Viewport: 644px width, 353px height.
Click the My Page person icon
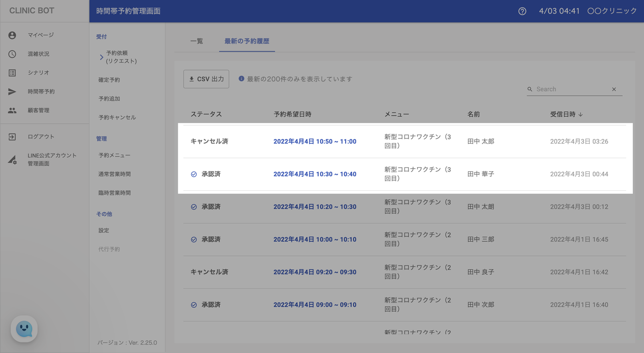(12, 35)
